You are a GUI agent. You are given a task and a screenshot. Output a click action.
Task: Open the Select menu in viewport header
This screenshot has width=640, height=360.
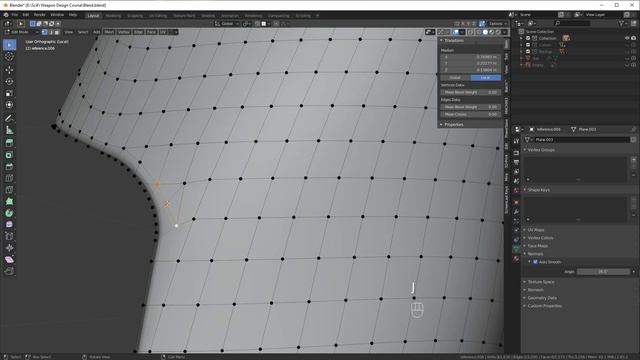(x=83, y=32)
